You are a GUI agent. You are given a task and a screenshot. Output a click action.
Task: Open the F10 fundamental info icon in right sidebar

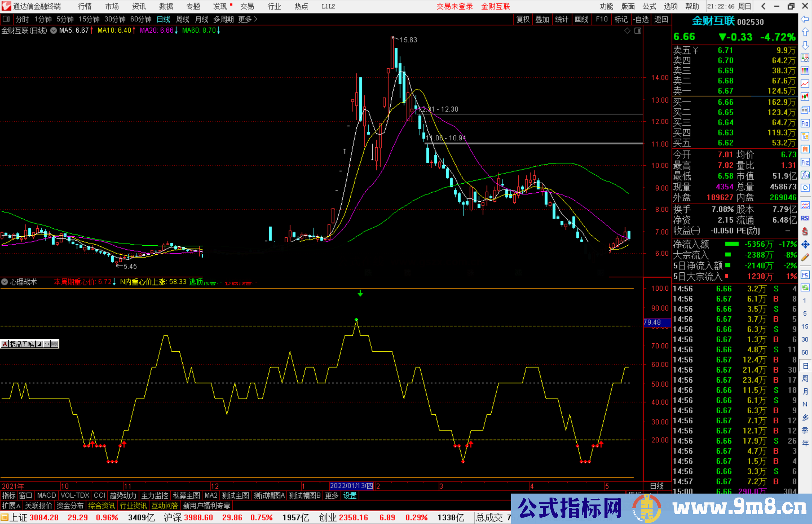[x=805, y=123]
